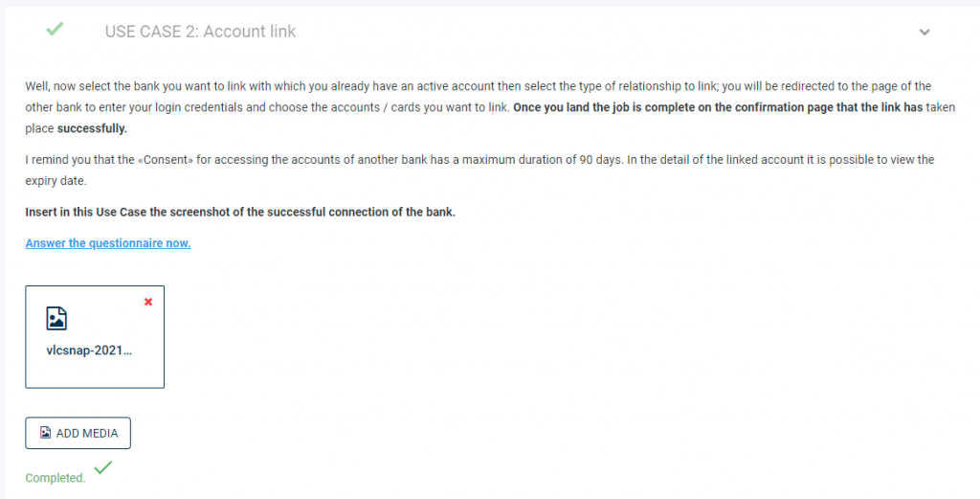980x499 pixels.
Task: Open the "Answer the questionnaire now." link
Action: tap(108, 243)
